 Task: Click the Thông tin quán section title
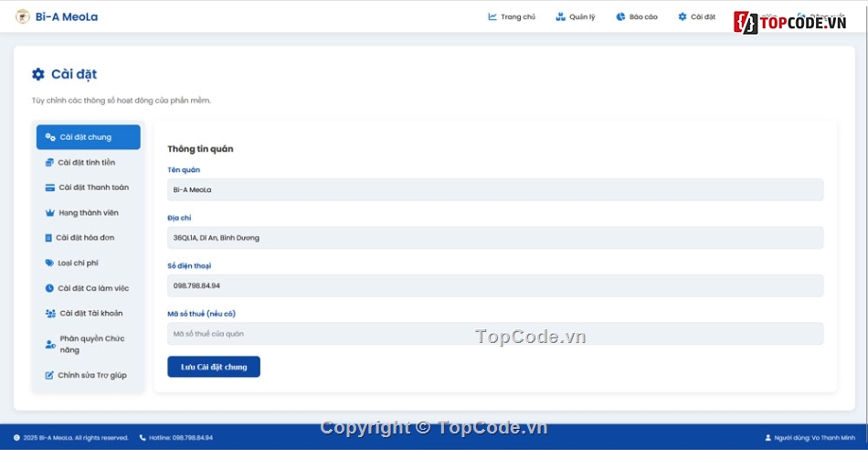click(x=200, y=149)
